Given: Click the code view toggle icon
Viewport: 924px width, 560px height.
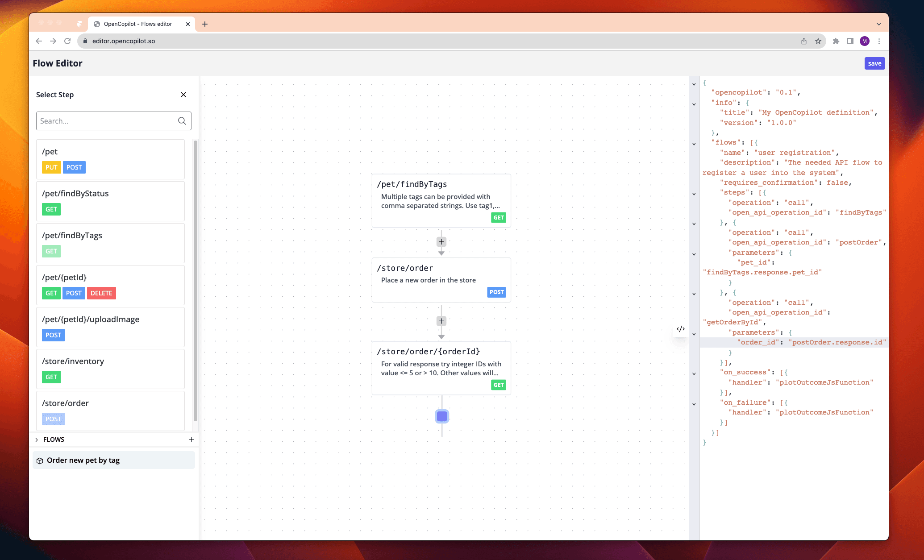Looking at the screenshot, I should 680,329.
